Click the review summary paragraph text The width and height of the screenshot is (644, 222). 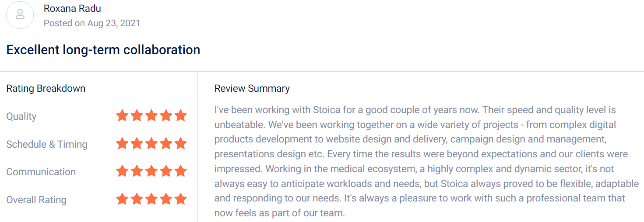point(427,161)
